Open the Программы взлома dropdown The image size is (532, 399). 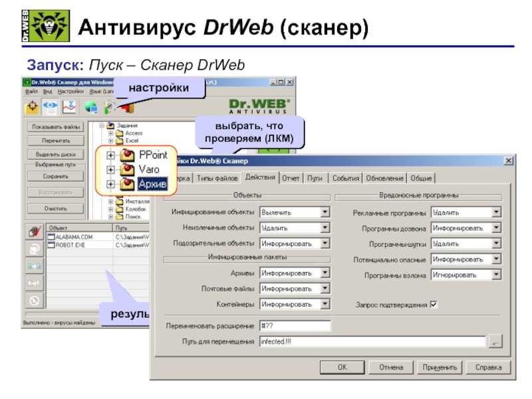(x=466, y=275)
